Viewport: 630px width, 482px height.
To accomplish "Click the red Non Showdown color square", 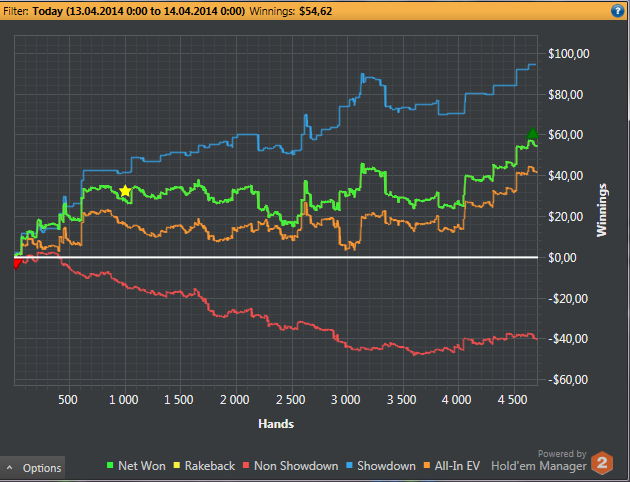I will tap(246, 466).
